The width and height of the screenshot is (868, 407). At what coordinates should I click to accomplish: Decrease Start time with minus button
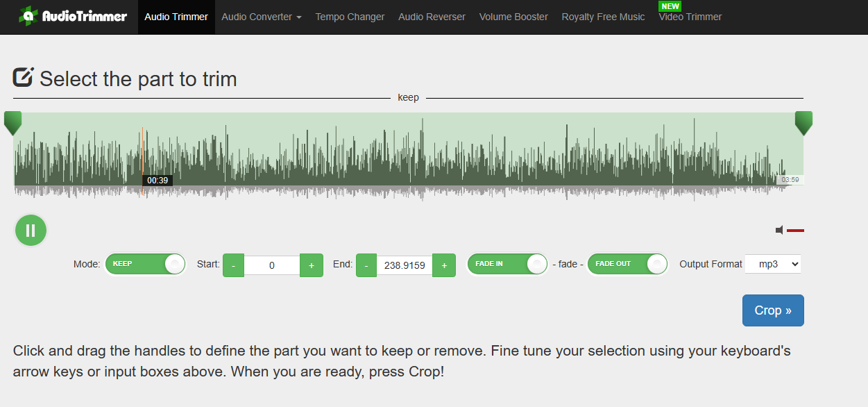(x=233, y=265)
